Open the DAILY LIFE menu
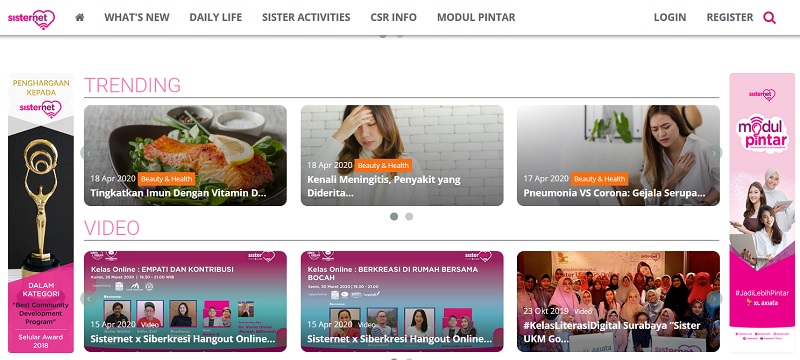Image resolution: width=800 pixels, height=360 pixels. 216,17
